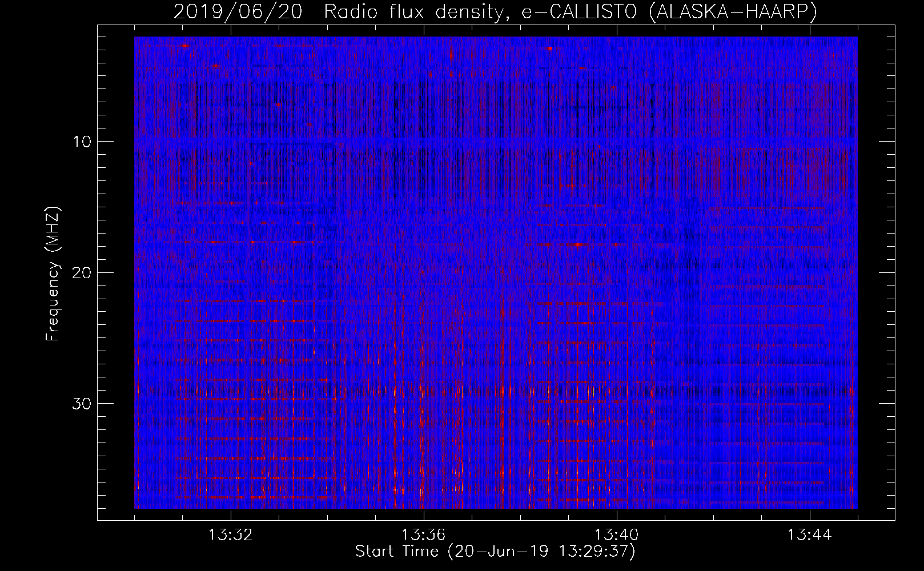Click the x-axis tick label 13:44
The width and height of the screenshot is (924, 571).
point(809,535)
